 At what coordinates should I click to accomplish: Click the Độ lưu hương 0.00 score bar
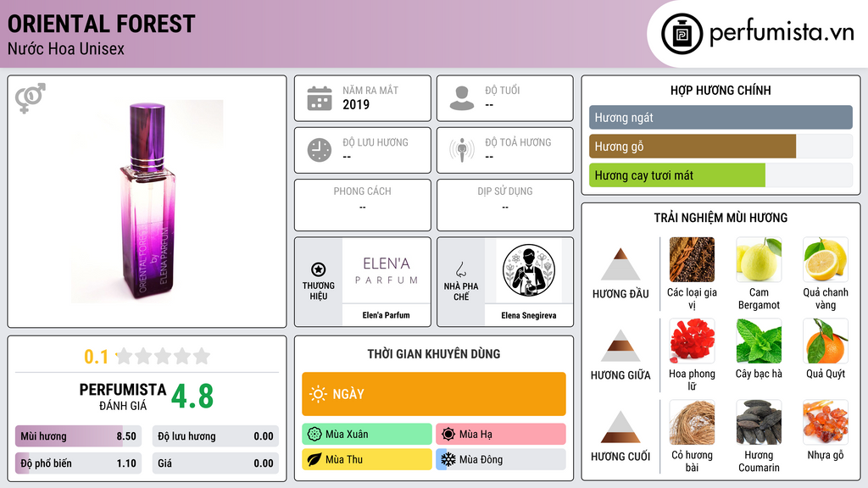[x=215, y=436]
